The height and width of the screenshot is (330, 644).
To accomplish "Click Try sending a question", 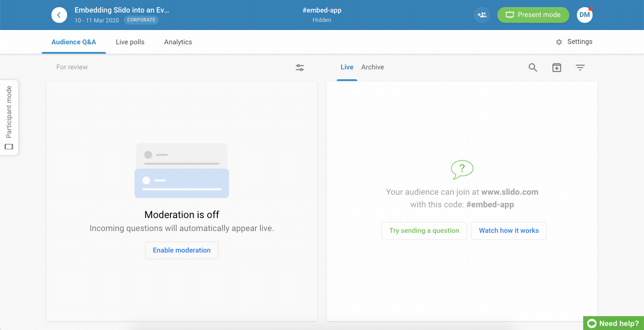I will click(424, 231).
